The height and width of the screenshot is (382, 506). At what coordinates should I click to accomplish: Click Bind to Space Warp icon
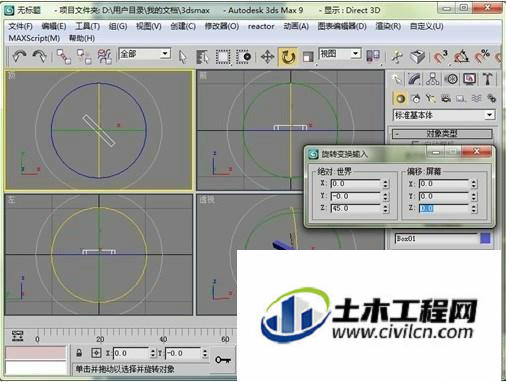[x=104, y=56]
